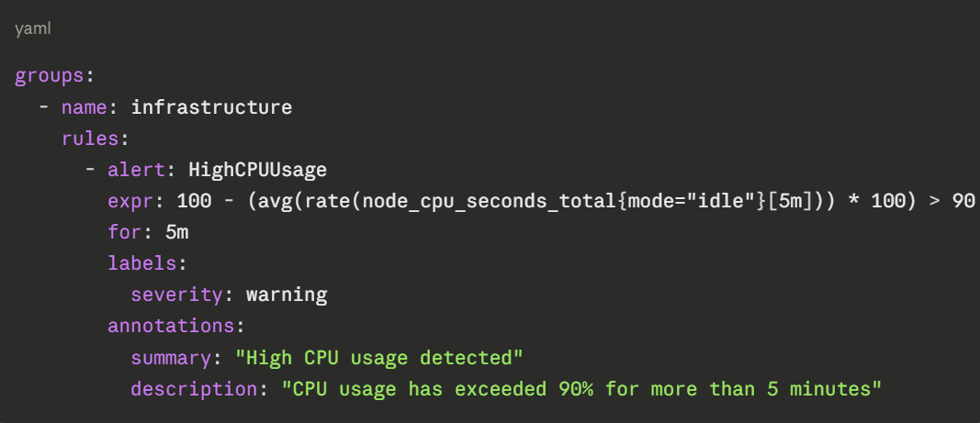
Task: Click the warning severity value
Action: click(x=287, y=295)
